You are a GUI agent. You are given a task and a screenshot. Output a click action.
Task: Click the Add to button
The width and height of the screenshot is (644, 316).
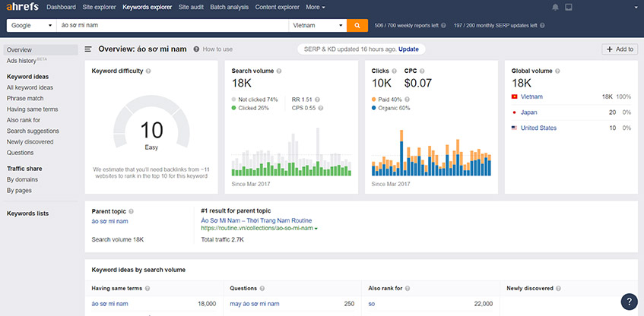pyautogui.click(x=620, y=49)
